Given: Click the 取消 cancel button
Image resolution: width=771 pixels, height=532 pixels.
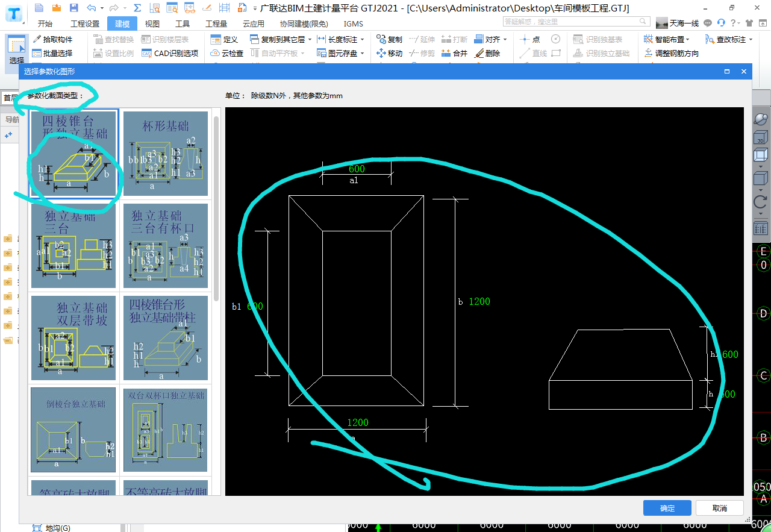Looking at the screenshot, I should 720,508.
